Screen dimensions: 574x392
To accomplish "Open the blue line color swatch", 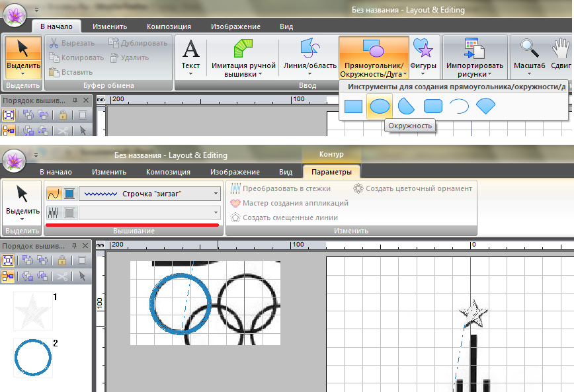I will pos(68,194).
